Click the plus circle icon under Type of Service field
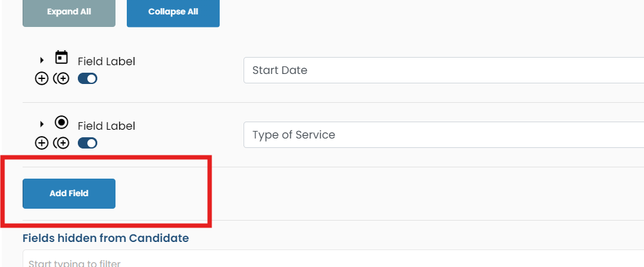 pyautogui.click(x=41, y=144)
